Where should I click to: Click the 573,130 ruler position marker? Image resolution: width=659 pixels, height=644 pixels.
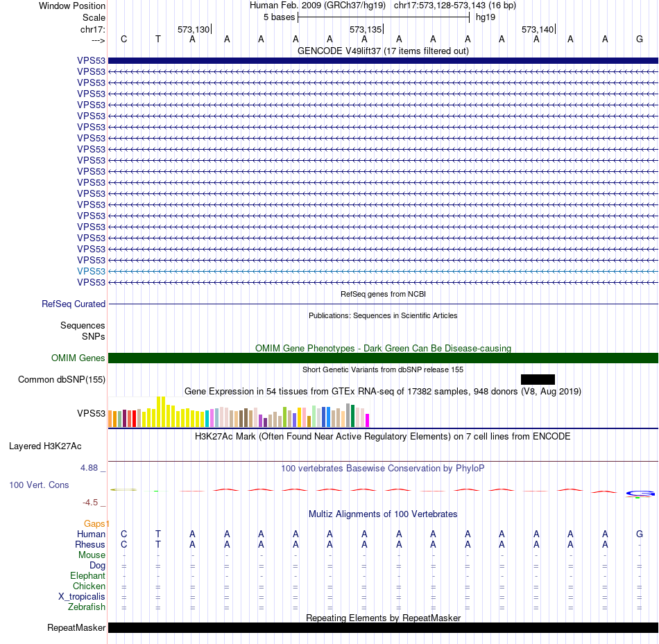tap(194, 29)
